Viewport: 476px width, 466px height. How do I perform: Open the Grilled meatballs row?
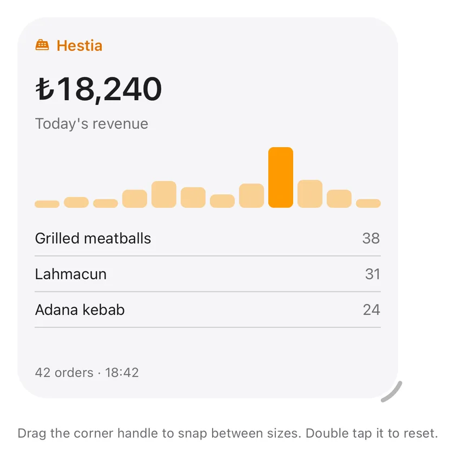click(208, 238)
